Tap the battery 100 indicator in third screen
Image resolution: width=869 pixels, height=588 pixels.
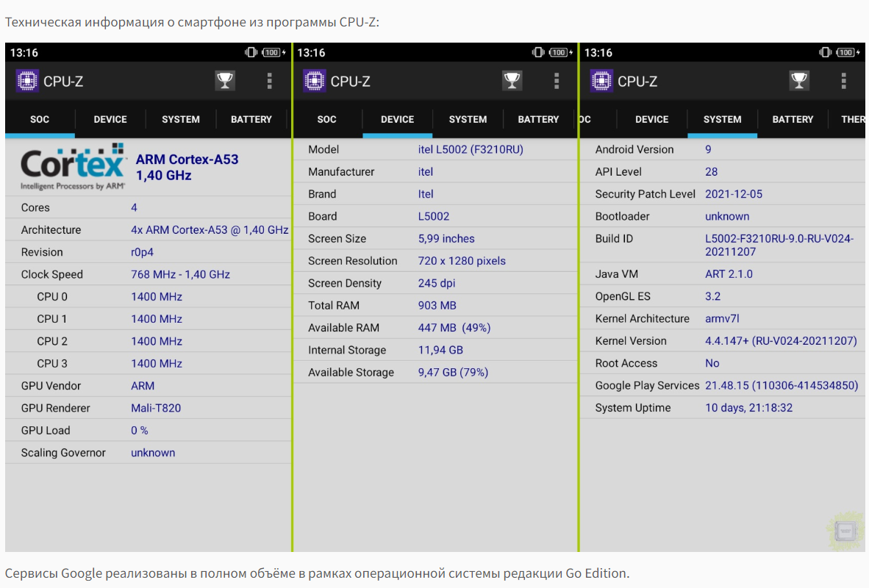point(847,53)
